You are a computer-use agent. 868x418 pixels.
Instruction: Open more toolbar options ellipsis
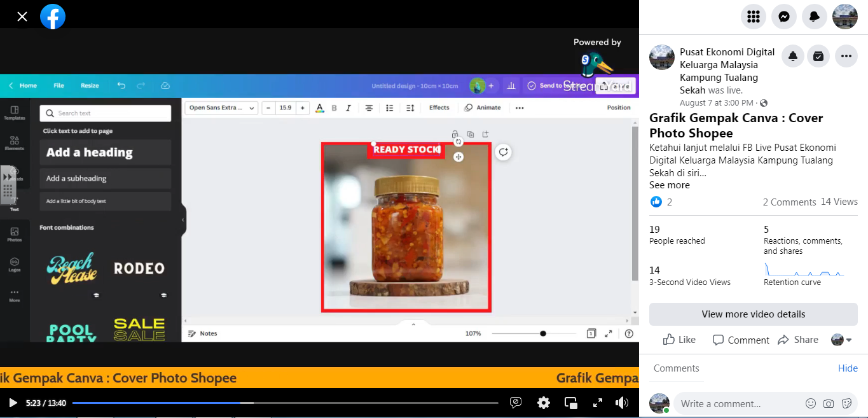[520, 108]
